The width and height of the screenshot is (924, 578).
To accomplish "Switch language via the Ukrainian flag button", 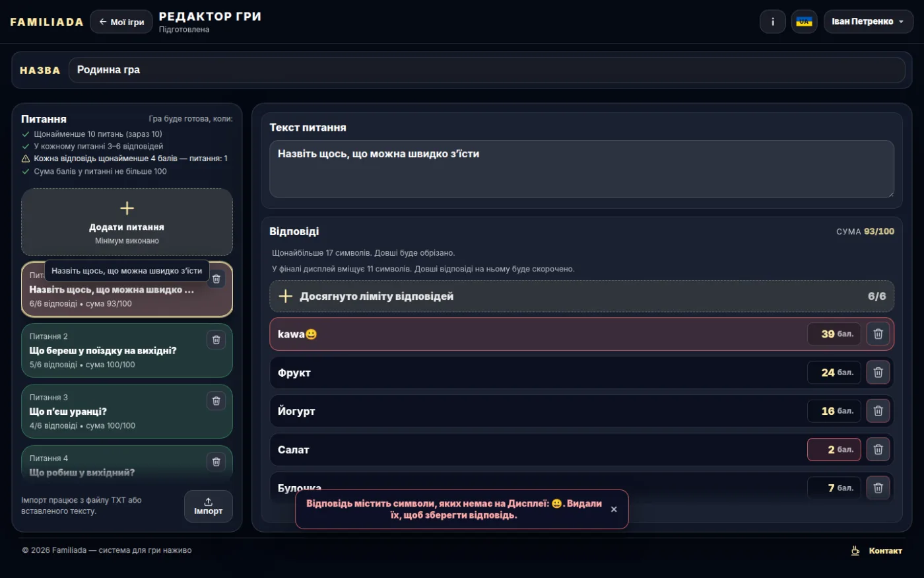I will click(x=804, y=22).
